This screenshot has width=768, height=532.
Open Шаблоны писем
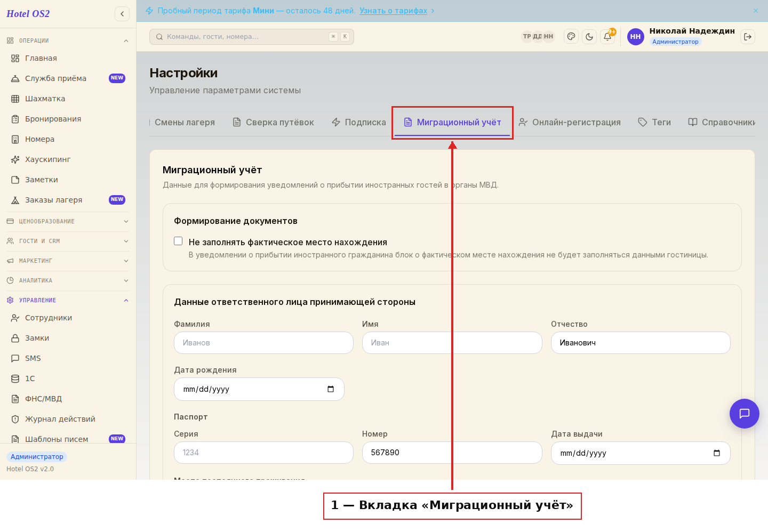tap(68, 439)
